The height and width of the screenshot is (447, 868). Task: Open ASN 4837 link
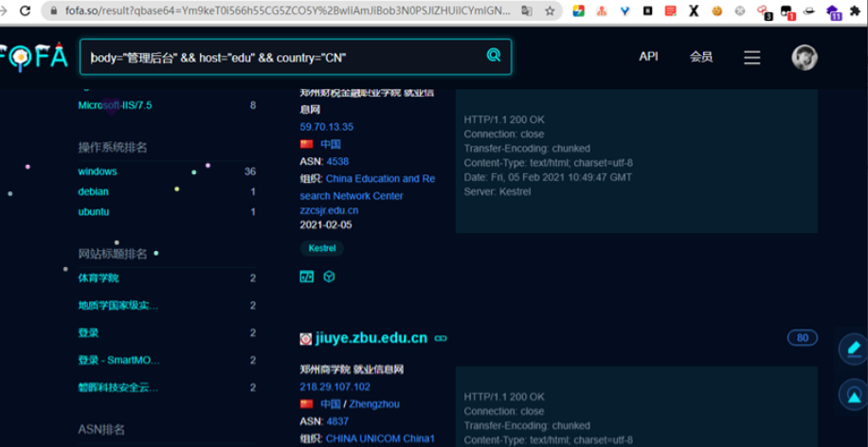(337, 421)
